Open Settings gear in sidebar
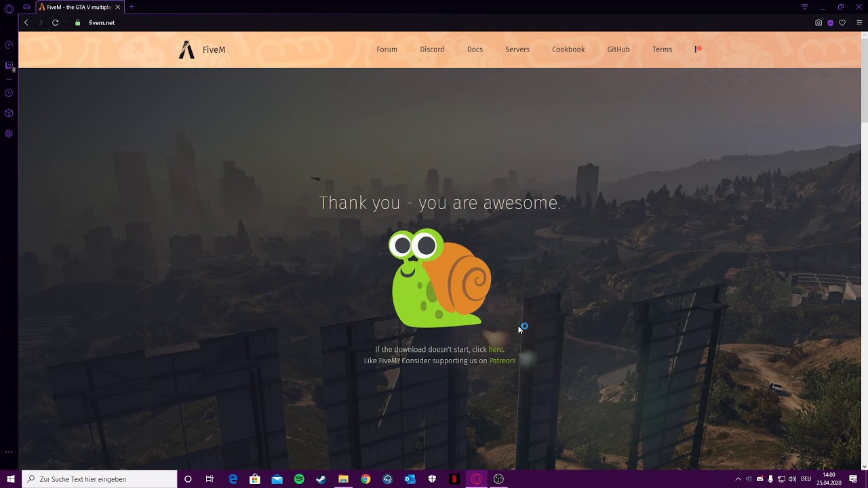The height and width of the screenshot is (488, 868). [x=9, y=134]
